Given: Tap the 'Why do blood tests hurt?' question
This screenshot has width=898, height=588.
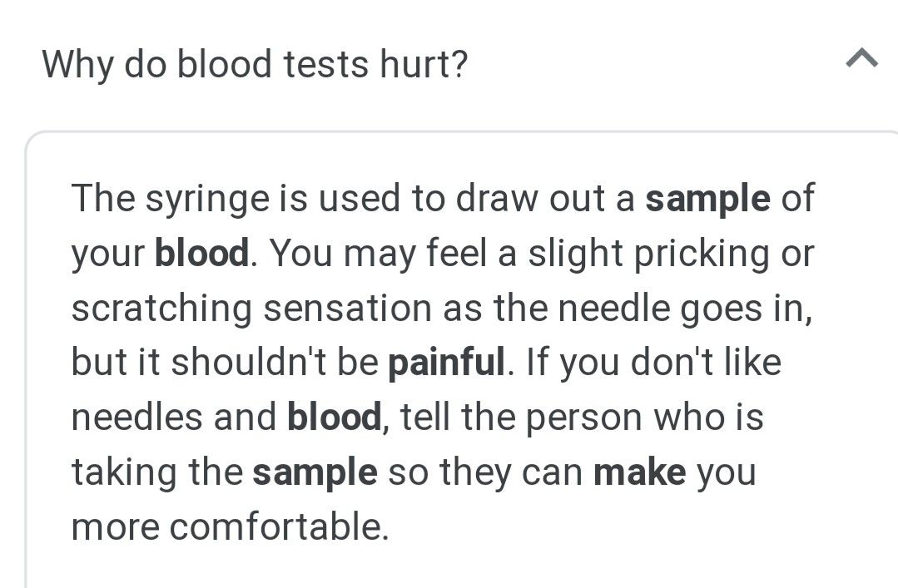Looking at the screenshot, I should coord(255,64).
